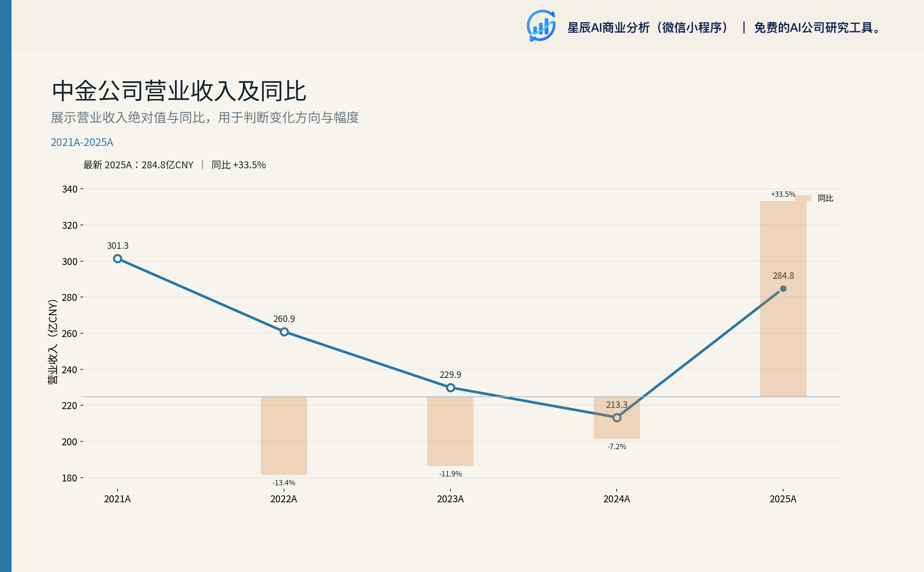The height and width of the screenshot is (572, 924).
Task: Click the 2024A data point marker
Action: coord(617,418)
